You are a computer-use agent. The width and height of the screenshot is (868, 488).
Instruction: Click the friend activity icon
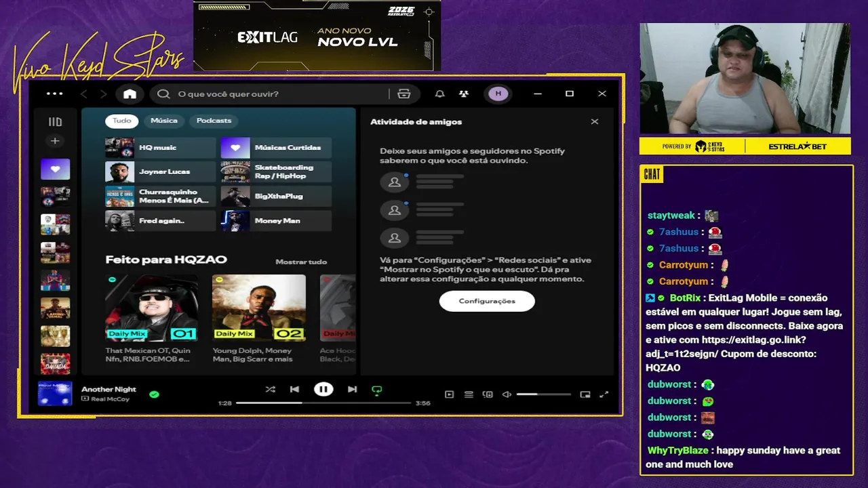(x=464, y=94)
